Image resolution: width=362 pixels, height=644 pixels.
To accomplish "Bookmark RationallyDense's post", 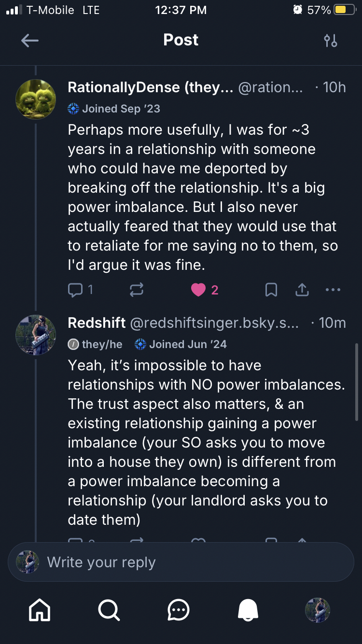I will pyautogui.click(x=271, y=290).
